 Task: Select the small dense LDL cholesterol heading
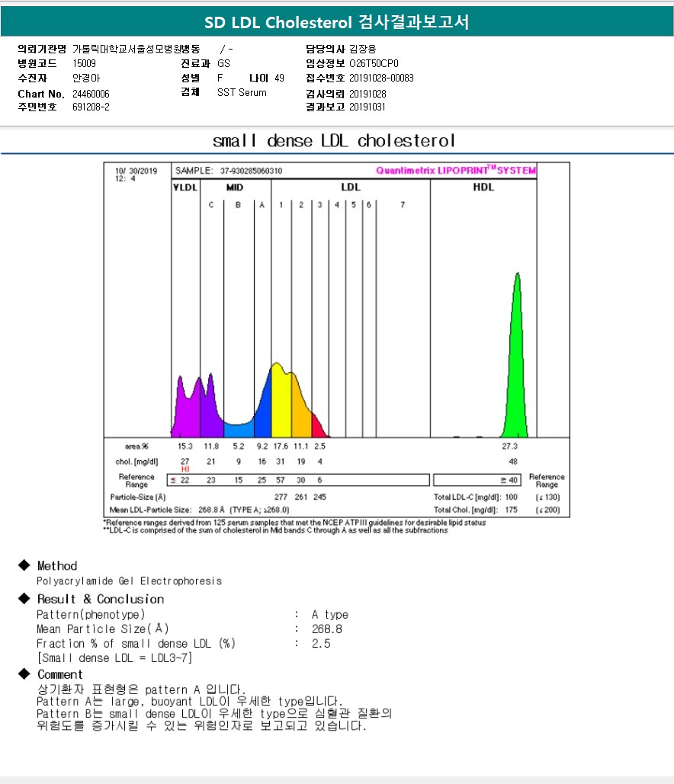tap(334, 141)
